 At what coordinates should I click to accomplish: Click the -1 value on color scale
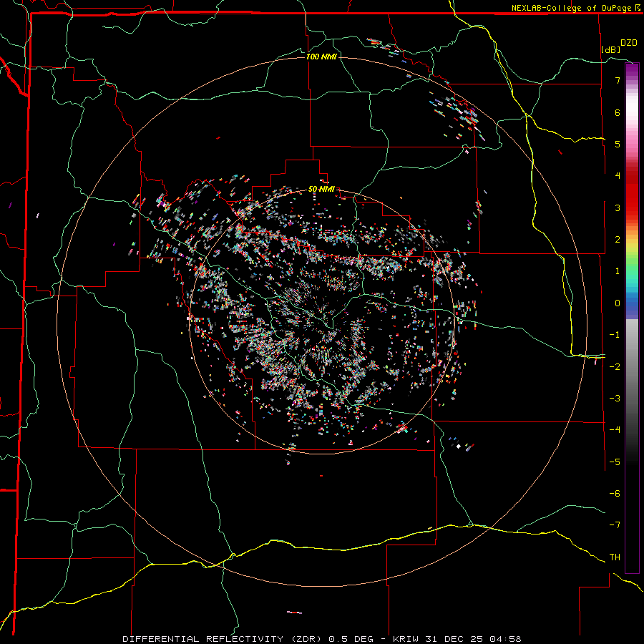pos(615,335)
